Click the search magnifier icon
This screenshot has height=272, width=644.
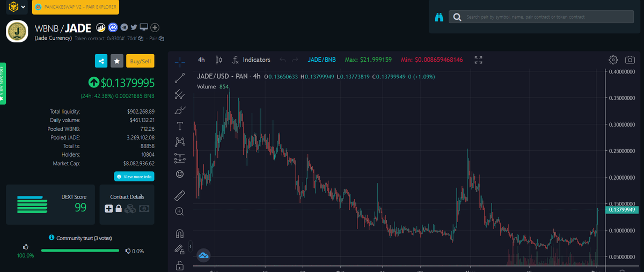click(457, 17)
